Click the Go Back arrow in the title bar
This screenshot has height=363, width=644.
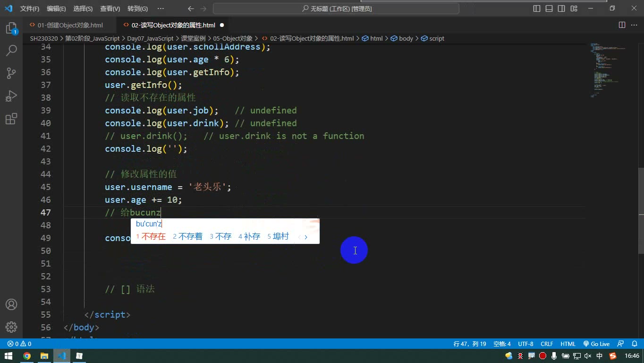point(191,9)
